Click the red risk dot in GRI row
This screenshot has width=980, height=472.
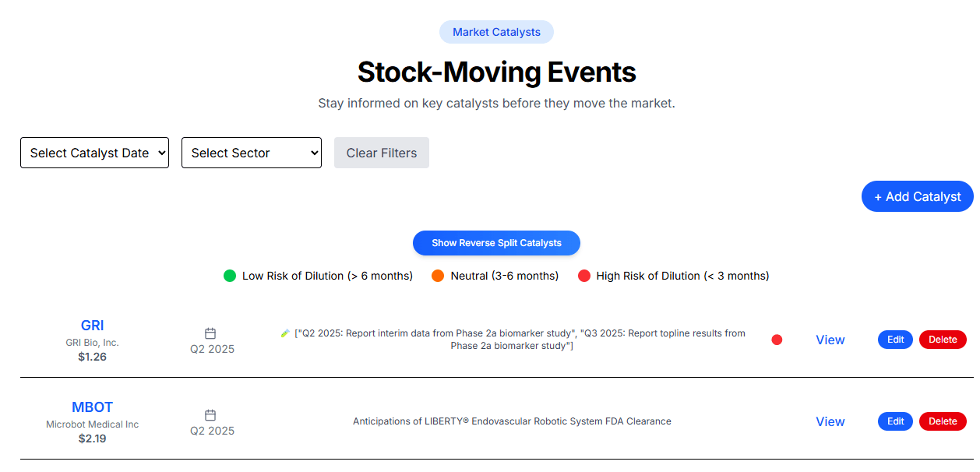pos(777,340)
